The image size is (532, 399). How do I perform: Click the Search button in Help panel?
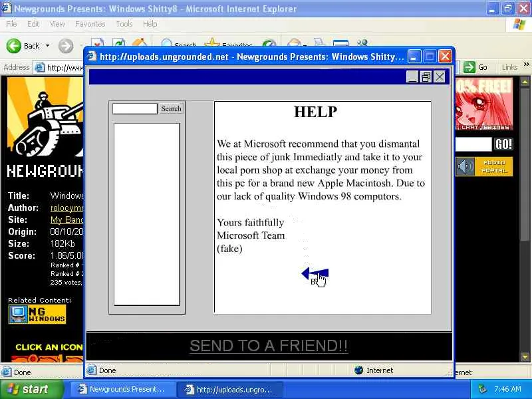pyautogui.click(x=171, y=108)
